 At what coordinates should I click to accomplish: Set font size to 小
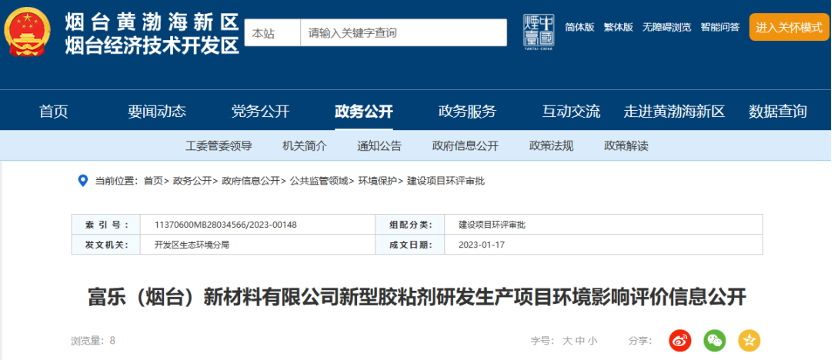(592, 341)
